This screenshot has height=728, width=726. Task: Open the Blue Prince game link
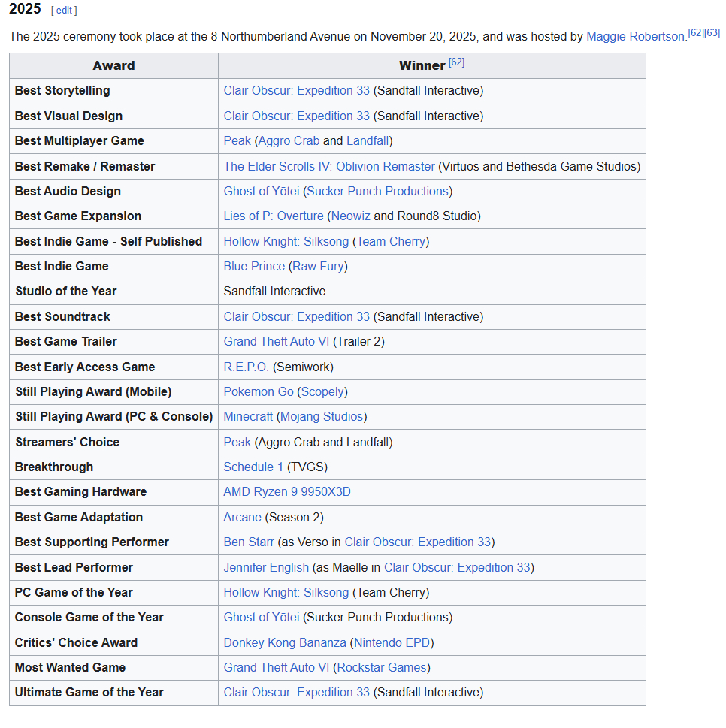click(x=254, y=267)
